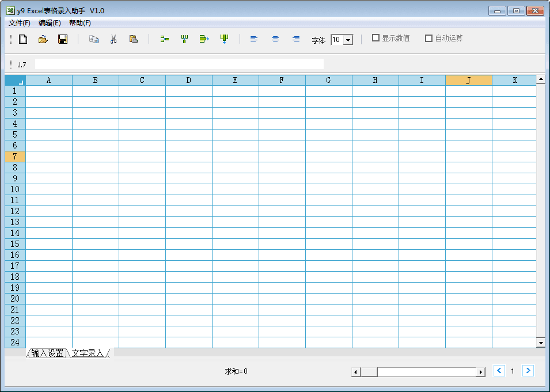Open a file using the Open folder icon

coord(43,39)
